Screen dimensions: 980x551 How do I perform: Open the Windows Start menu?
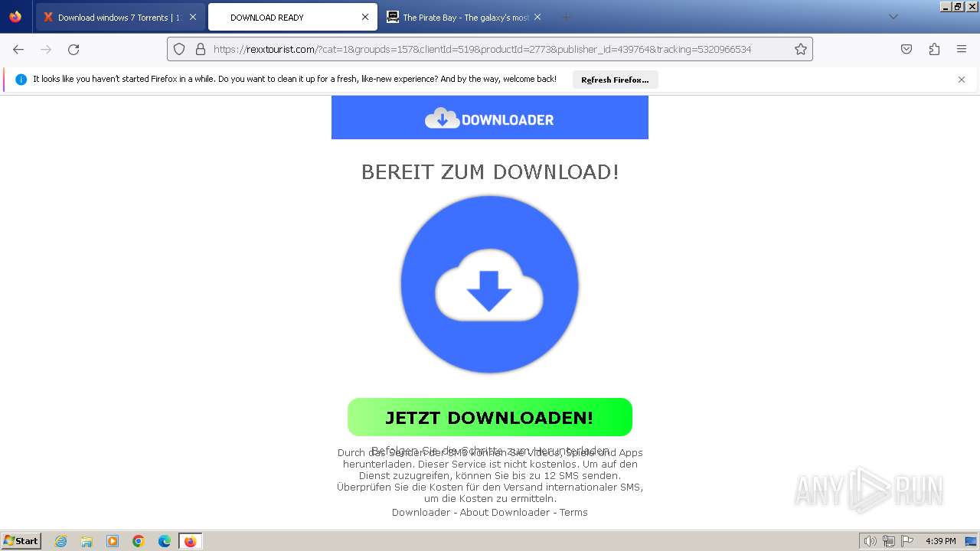tap(21, 540)
